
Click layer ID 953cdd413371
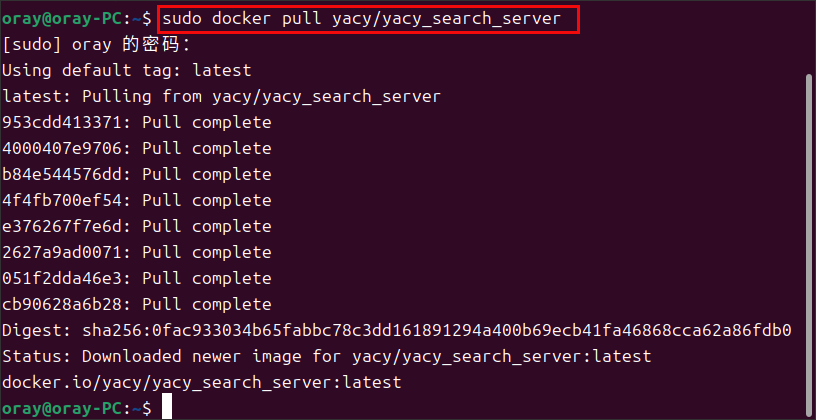[66, 123]
